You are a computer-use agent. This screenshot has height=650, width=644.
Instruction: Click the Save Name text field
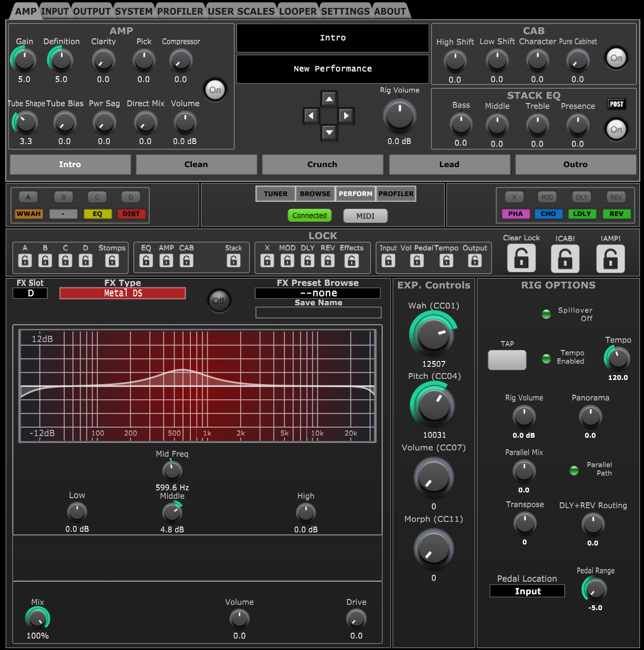point(319,313)
